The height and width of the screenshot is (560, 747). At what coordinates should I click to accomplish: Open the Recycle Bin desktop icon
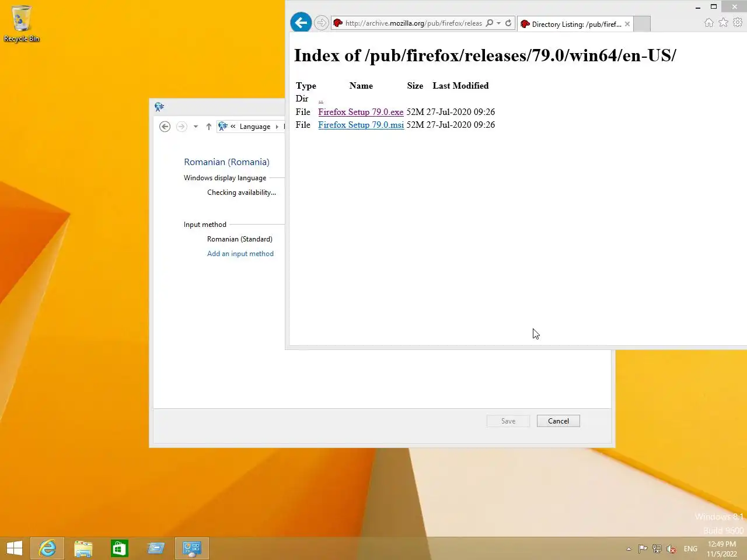pyautogui.click(x=22, y=23)
